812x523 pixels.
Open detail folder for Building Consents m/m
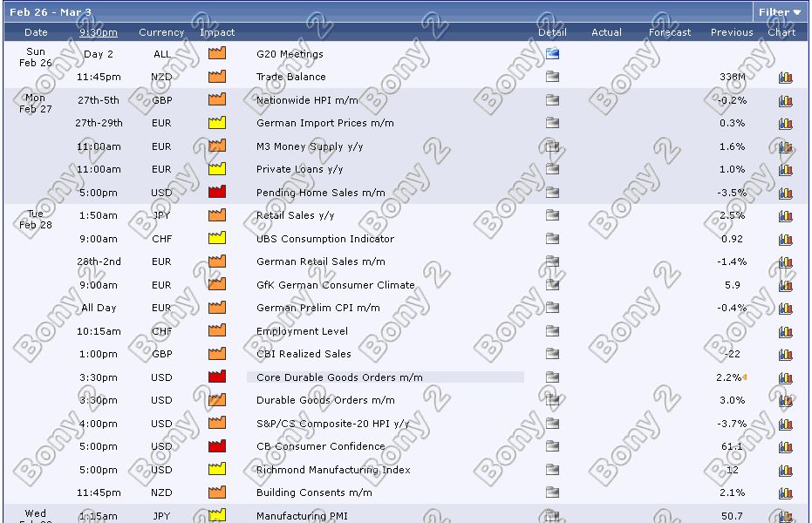pyautogui.click(x=552, y=492)
